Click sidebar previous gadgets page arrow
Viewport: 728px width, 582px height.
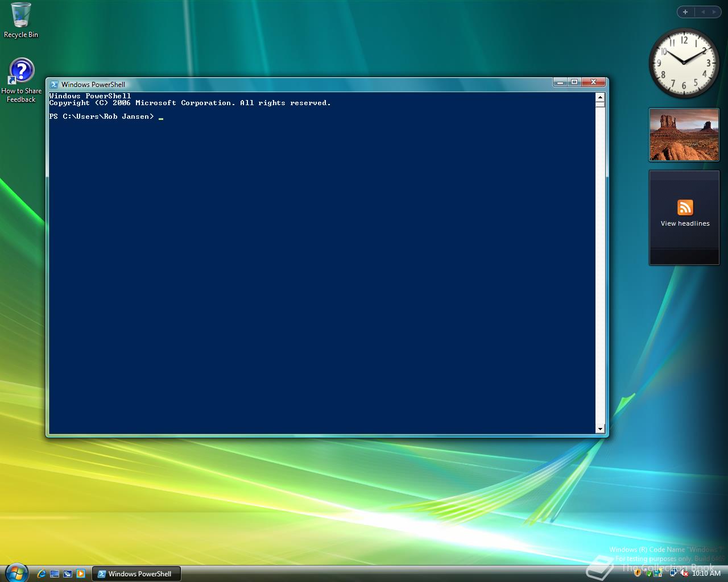[x=703, y=12]
